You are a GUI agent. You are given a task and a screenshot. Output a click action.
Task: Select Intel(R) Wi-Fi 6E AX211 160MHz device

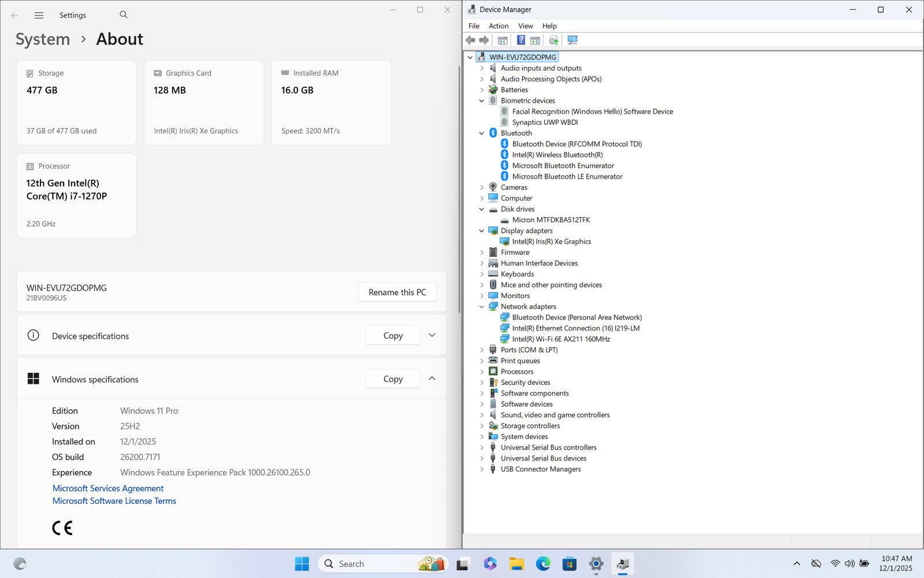point(561,339)
